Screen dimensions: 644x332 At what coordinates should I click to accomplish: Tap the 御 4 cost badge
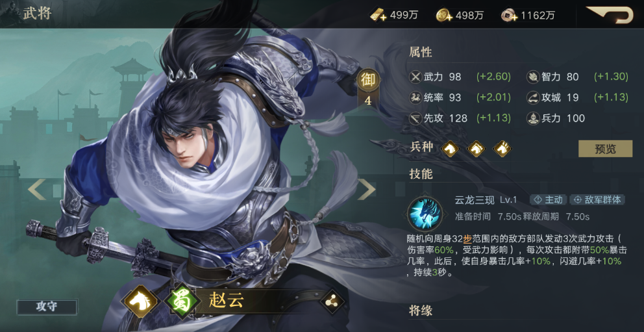368,88
